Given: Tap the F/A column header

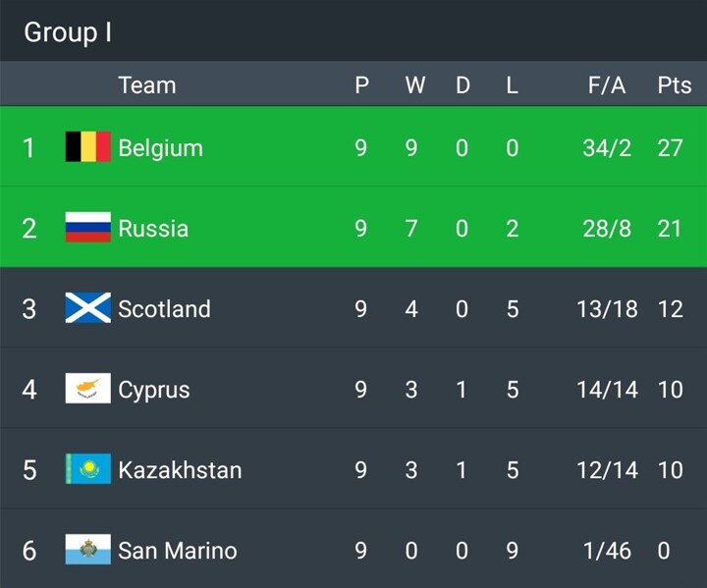Looking at the screenshot, I should pos(607,85).
